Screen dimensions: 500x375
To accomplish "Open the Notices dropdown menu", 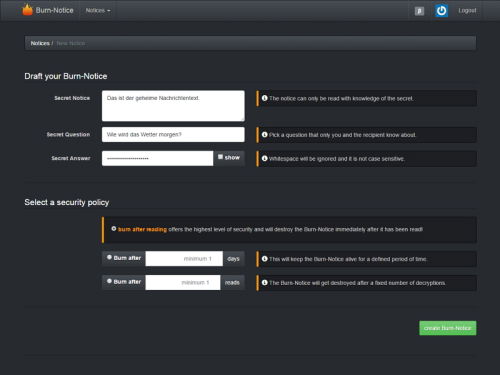I will click(98, 10).
